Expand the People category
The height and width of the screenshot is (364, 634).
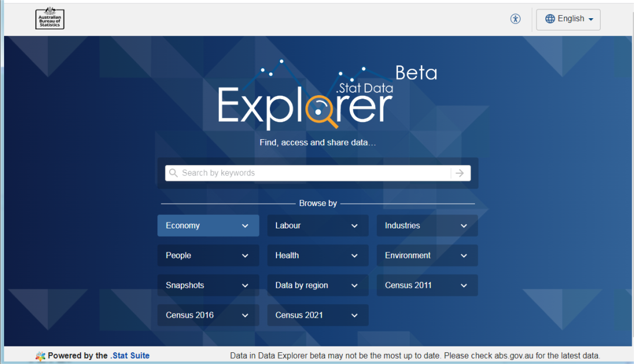tap(208, 255)
